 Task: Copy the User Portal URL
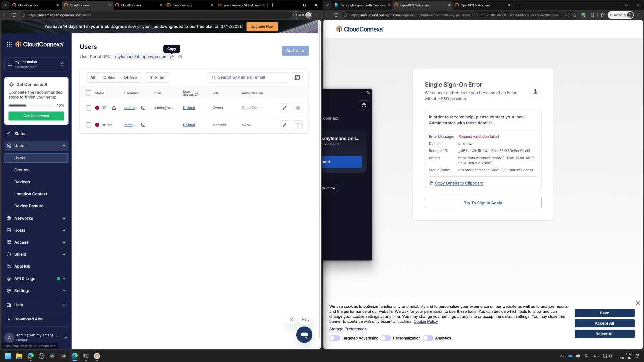click(x=171, y=57)
